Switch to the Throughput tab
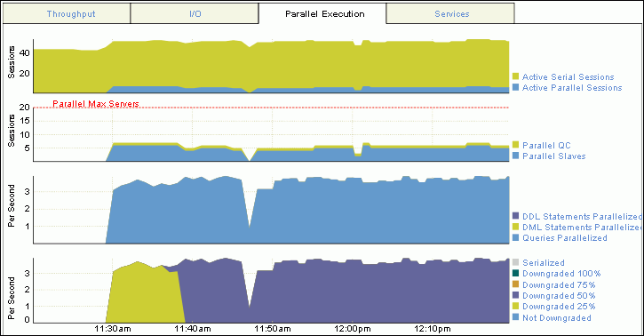The height and width of the screenshot is (336, 644). (x=67, y=13)
